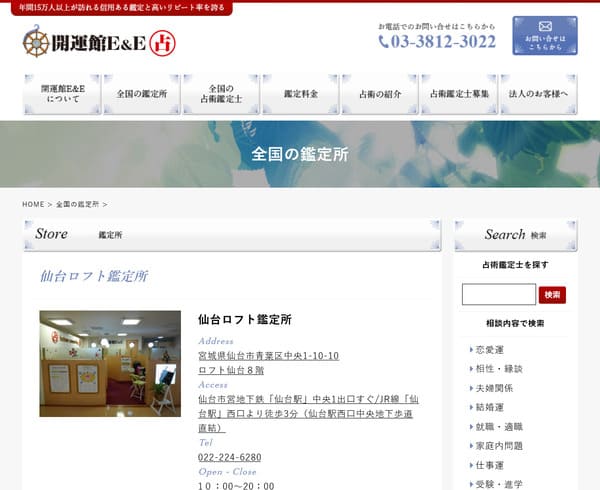Click the envelope contact inquiry button
This screenshot has height=490, width=600.
544,36
